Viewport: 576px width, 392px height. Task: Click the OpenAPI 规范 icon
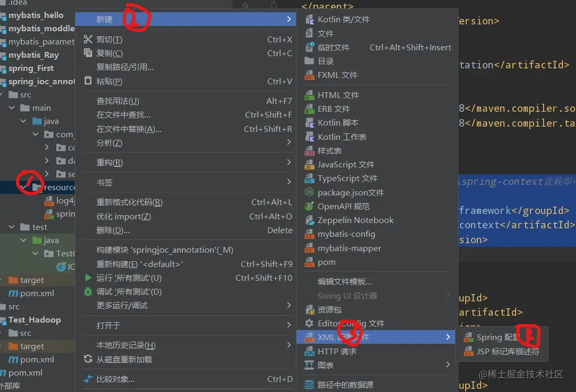pos(309,206)
